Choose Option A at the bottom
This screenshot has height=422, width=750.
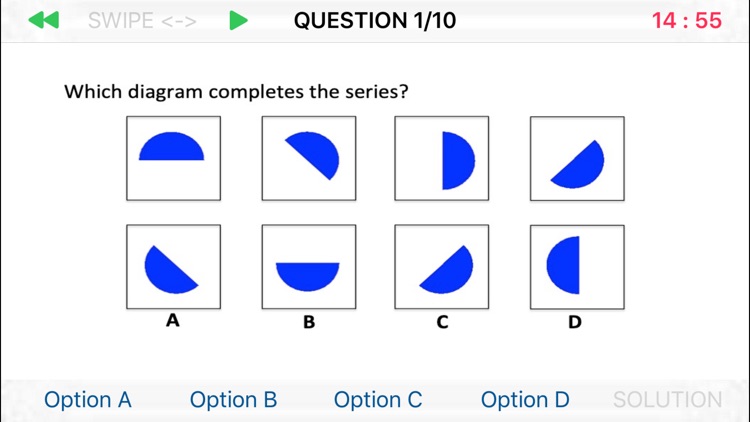click(88, 400)
